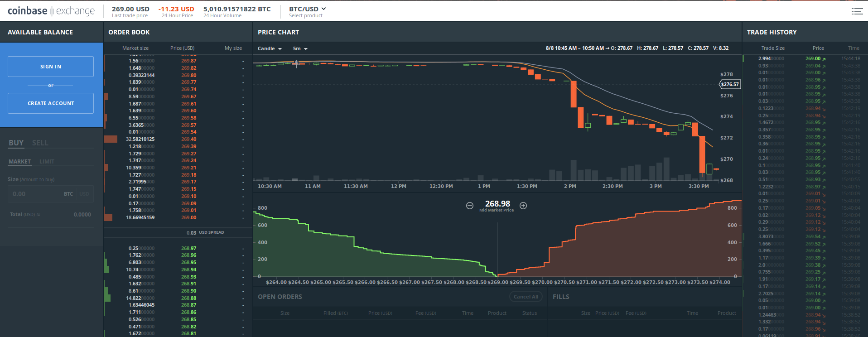Click the $276.57 price tag on the chart
The image size is (868, 337).
point(730,84)
